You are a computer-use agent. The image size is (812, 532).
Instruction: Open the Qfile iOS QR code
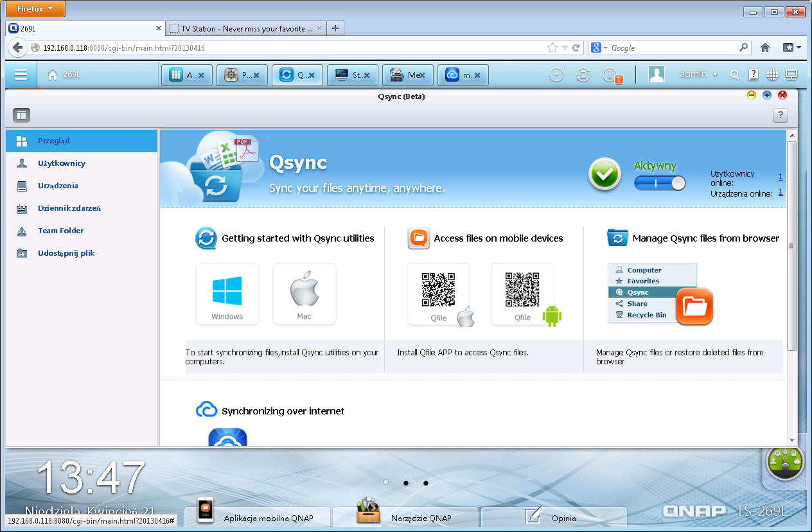pos(439,294)
